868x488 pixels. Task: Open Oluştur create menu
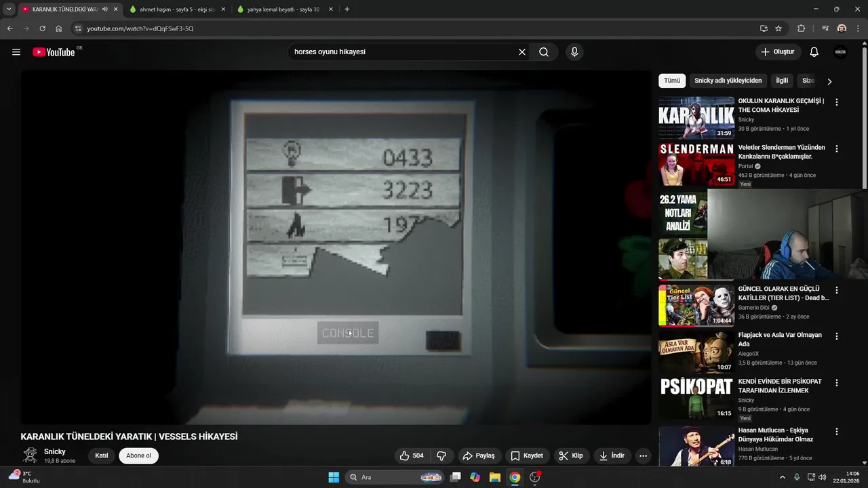click(778, 52)
